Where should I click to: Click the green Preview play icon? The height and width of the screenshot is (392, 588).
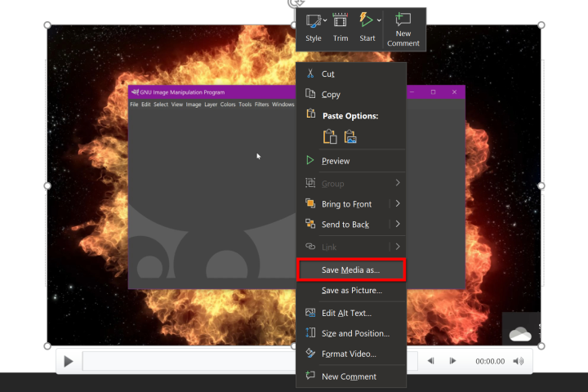point(310,160)
